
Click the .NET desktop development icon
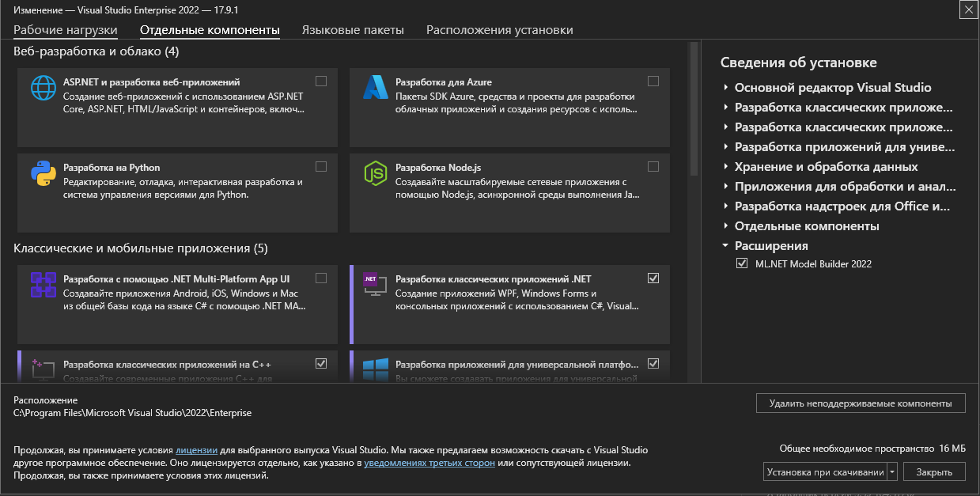[x=375, y=284]
